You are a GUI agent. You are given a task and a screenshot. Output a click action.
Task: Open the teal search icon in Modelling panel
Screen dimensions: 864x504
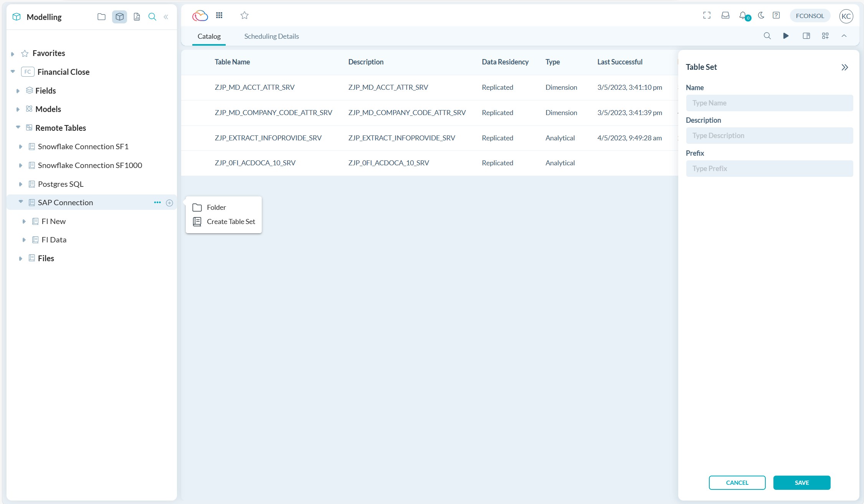coord(152,17)
